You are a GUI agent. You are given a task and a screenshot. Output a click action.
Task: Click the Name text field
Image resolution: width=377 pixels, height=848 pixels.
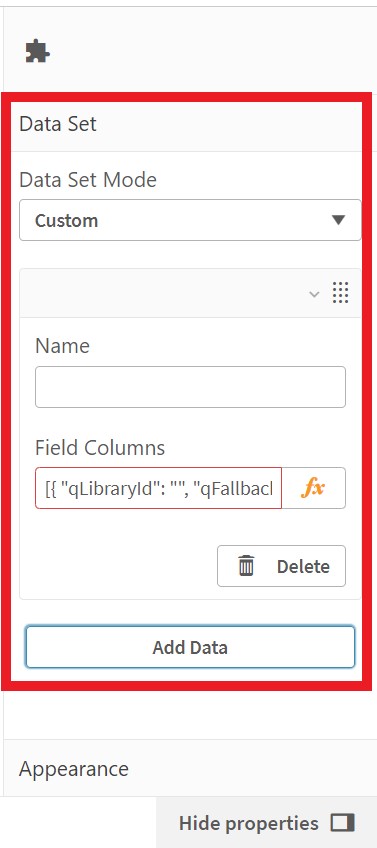click(190, 387)
